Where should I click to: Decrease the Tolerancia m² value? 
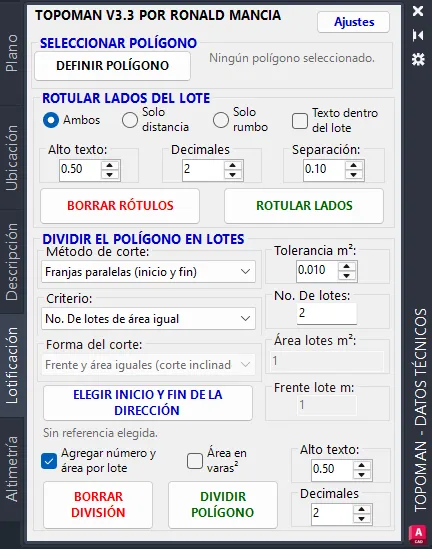click(x=347, y=276)
